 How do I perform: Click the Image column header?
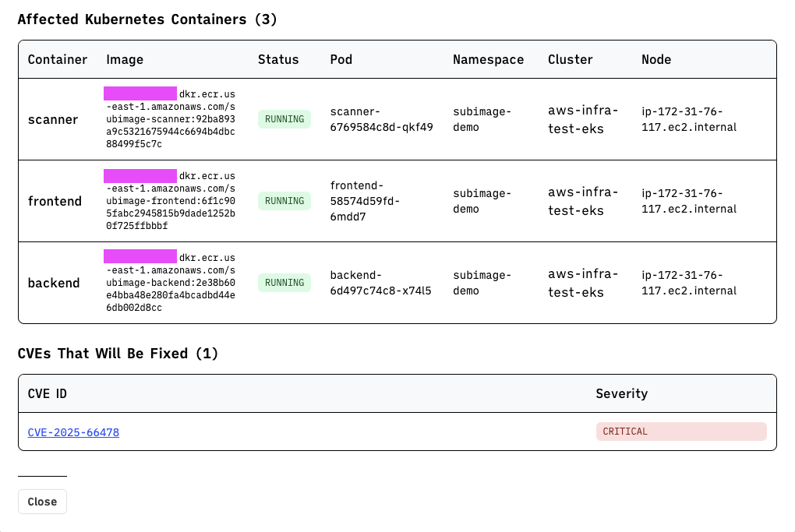pyautogui.click(x=125, y=59)
